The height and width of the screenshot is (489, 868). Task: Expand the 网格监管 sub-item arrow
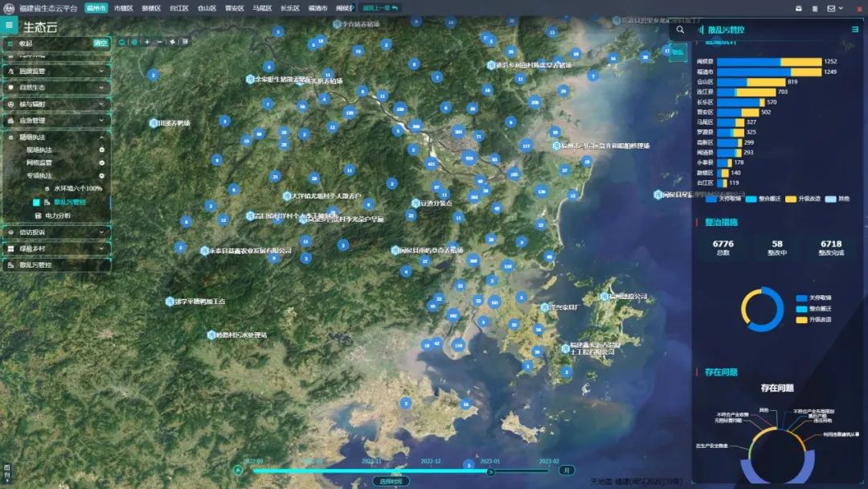coord(102,162)
